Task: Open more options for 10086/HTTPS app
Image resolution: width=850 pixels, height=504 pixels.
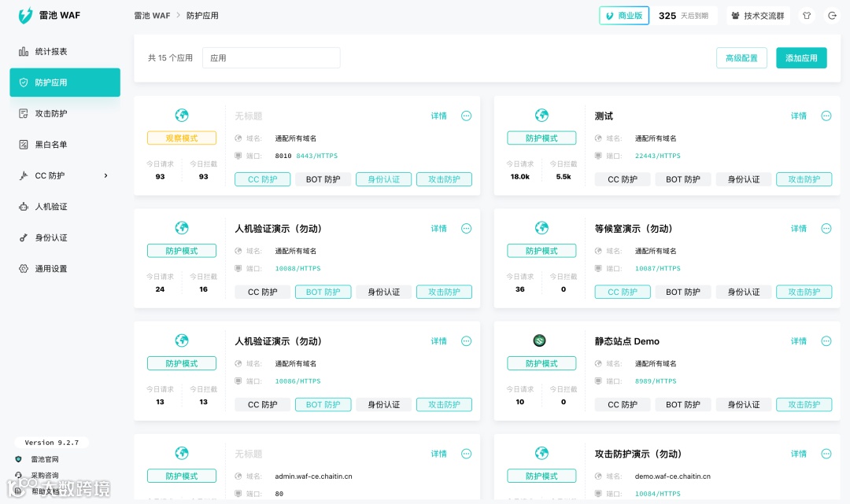Action: [466, 341]
